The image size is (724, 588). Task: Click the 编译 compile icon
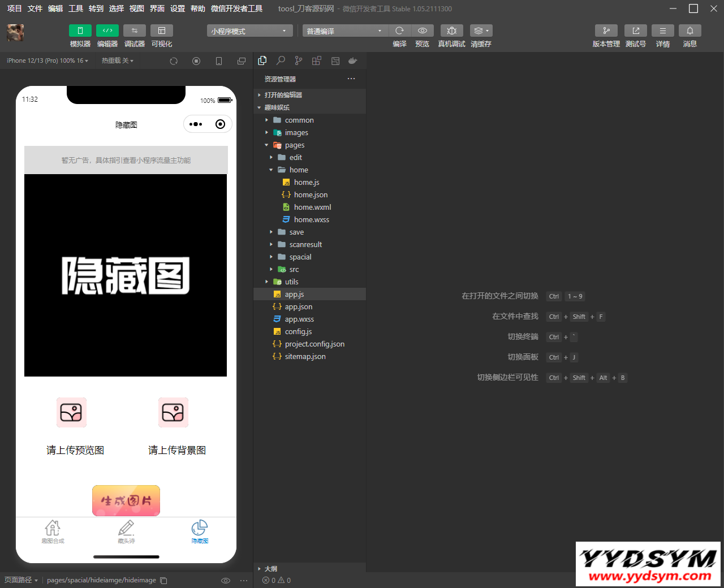[399, 31]
